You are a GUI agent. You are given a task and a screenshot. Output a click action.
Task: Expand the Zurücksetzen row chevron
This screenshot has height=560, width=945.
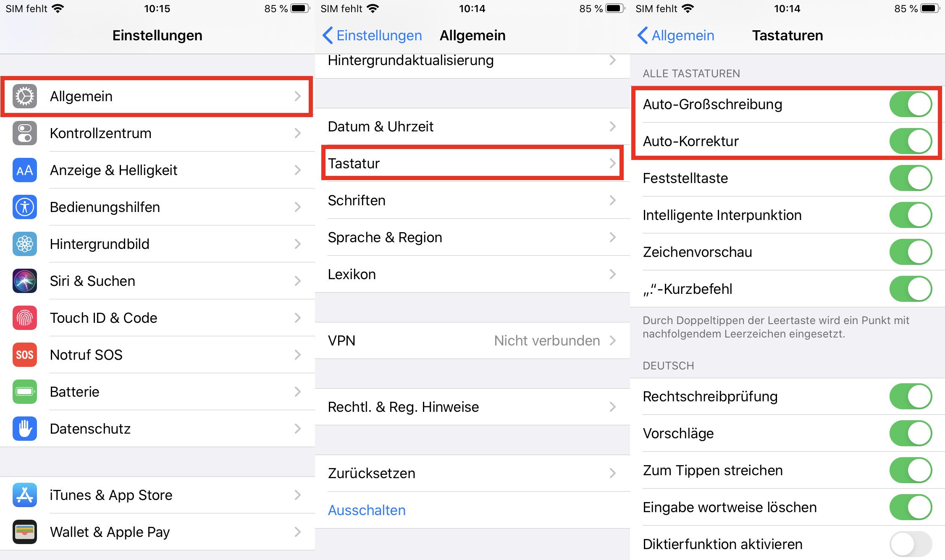(613, 473)
